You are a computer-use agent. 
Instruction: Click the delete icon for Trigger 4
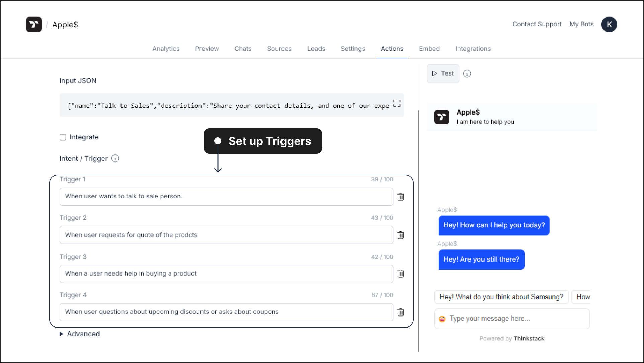click(400, 312)
